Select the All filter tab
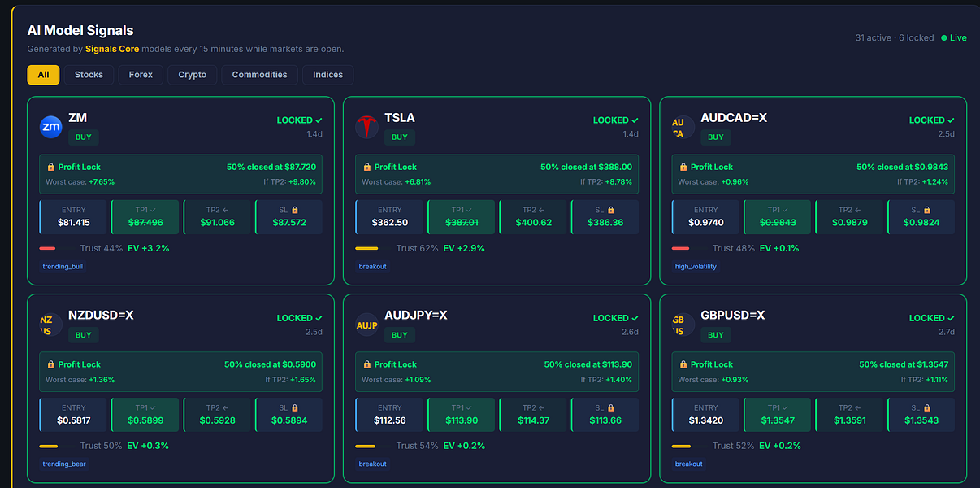 pyautogui.click(x=43, y=75)
